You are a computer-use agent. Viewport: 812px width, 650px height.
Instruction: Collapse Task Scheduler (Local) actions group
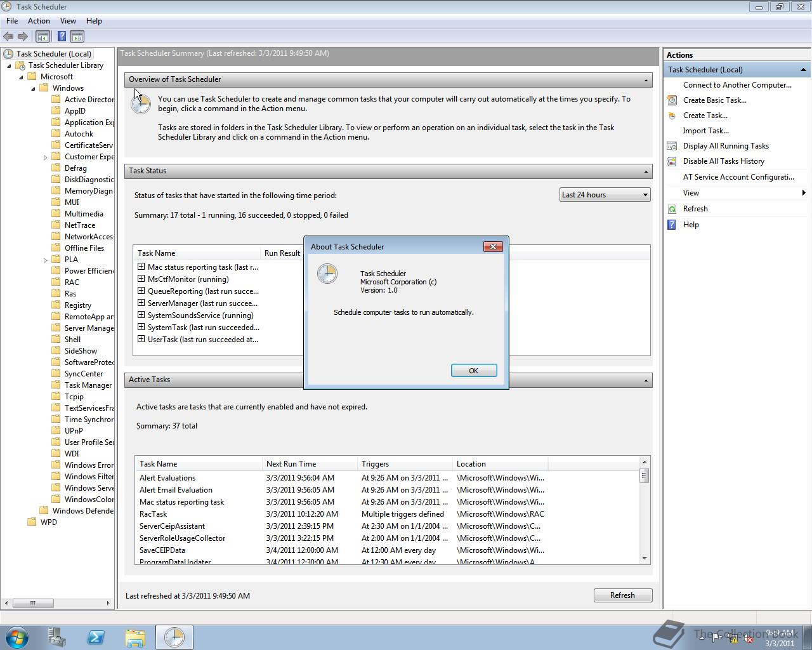[x=803, y=70]
